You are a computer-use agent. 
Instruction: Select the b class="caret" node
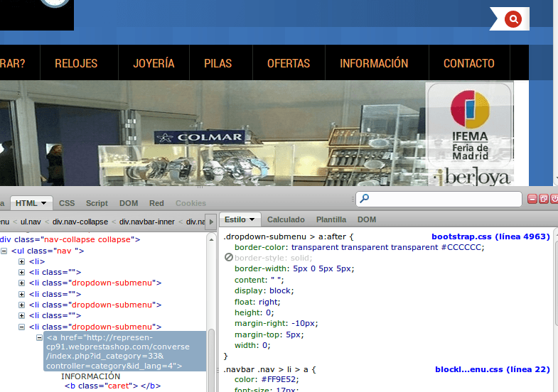112,386
